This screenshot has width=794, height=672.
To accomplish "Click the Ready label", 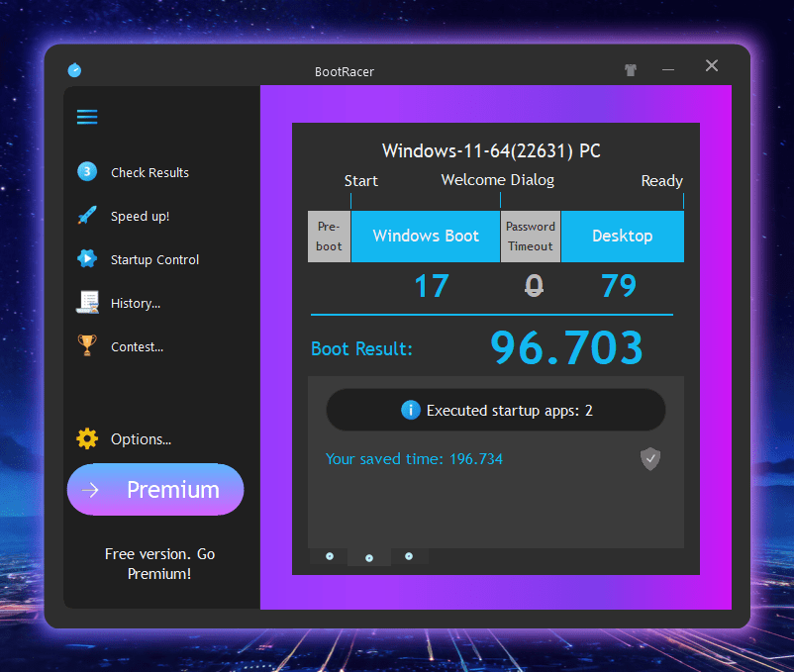I will coord(662,181).
